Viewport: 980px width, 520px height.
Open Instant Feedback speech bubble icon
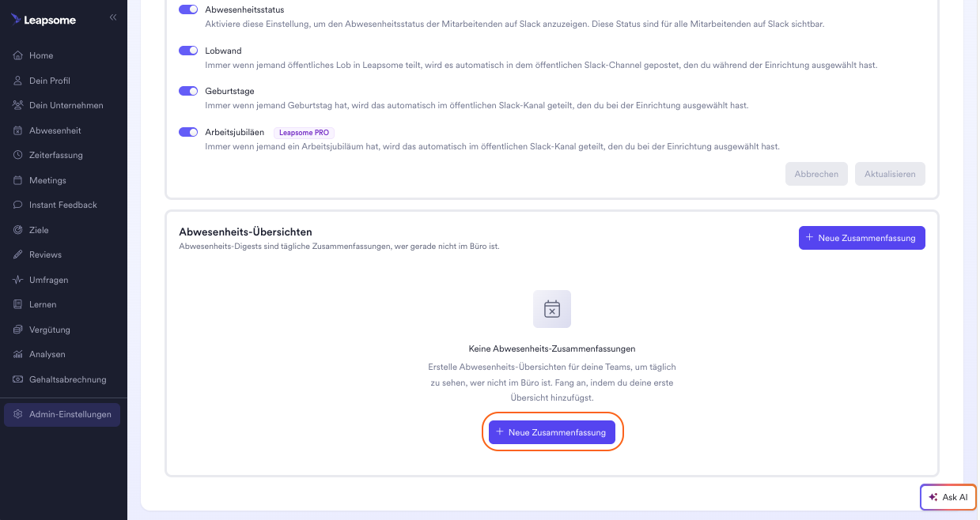point(18,205)
